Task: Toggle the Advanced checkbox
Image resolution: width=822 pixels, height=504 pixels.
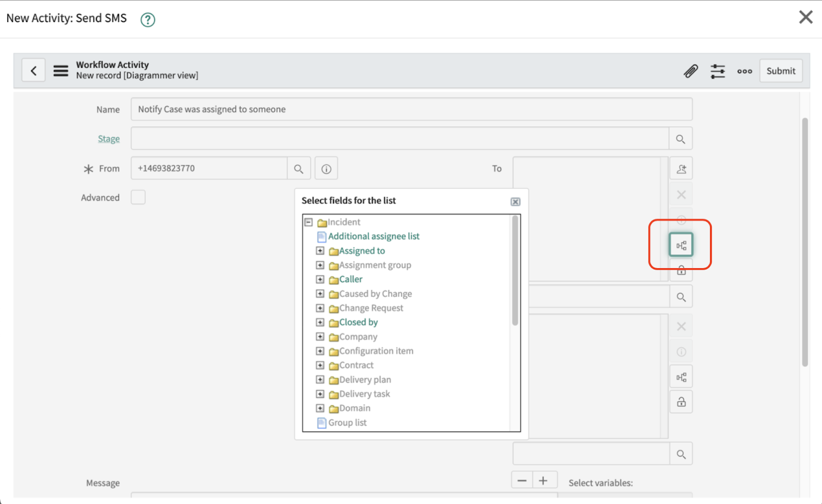Action: [x=138, y=197]
